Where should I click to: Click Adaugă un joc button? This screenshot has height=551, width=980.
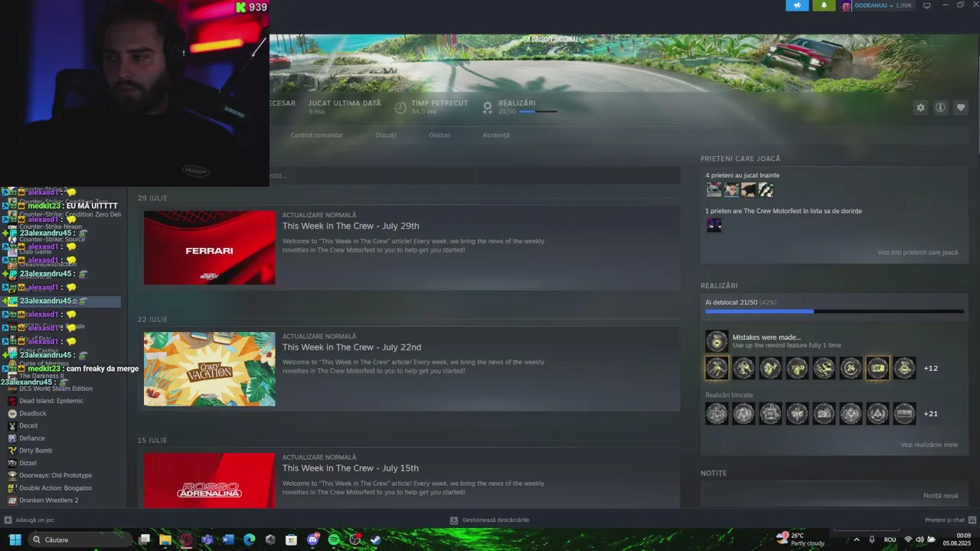click(29, 520)
